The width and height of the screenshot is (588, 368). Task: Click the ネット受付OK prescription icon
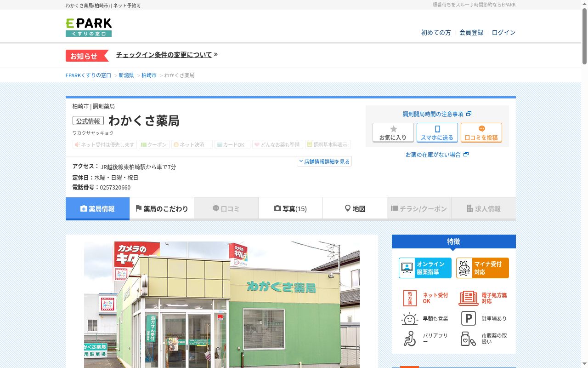point(410,298)
